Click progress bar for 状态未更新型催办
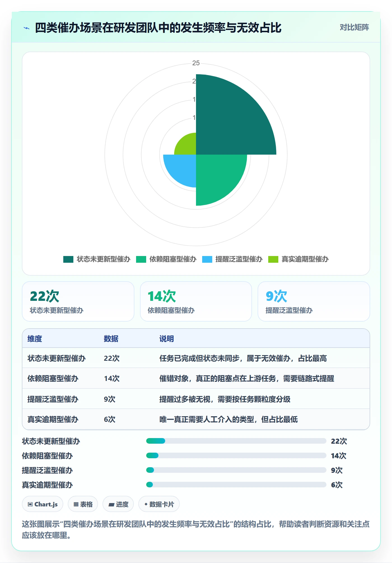The image size is (392, 563). coord(236,441)
